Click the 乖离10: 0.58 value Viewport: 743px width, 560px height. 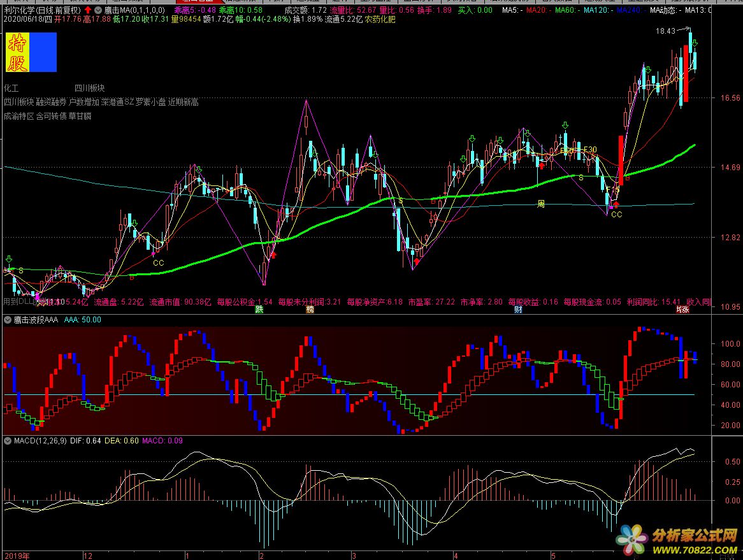point(240,10)
